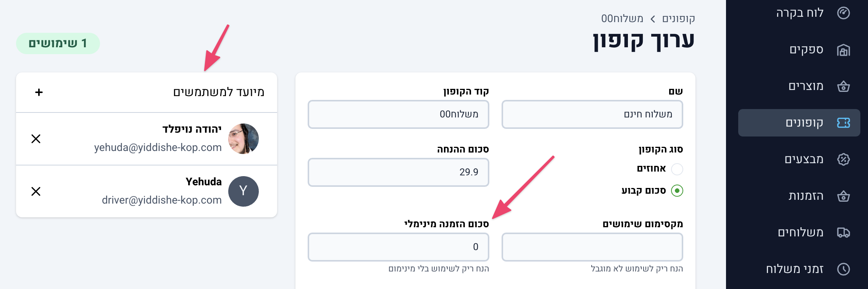Click the delivery times clock icon
The image size is (868, 289).
click(x=843, y=269)
